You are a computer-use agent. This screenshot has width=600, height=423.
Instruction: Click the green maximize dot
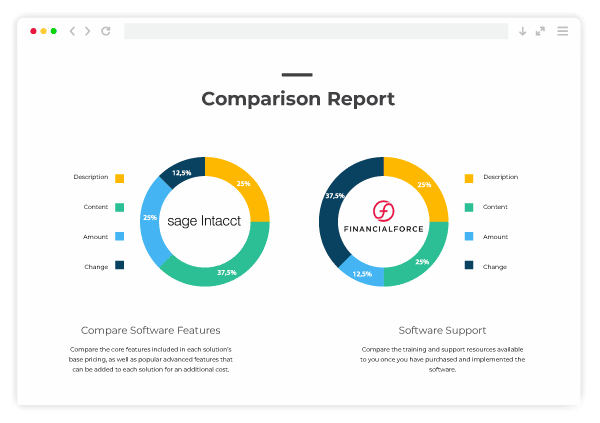point(54,31)
